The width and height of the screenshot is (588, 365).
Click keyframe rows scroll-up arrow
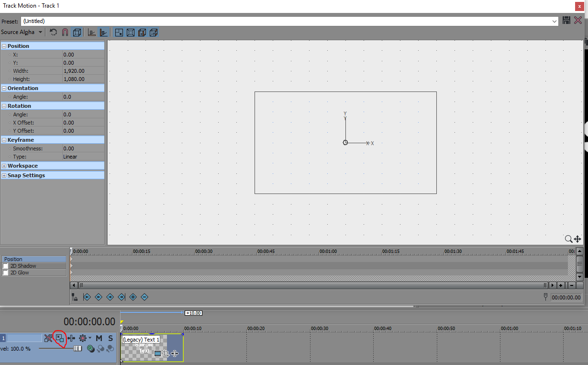click(580, 251)
